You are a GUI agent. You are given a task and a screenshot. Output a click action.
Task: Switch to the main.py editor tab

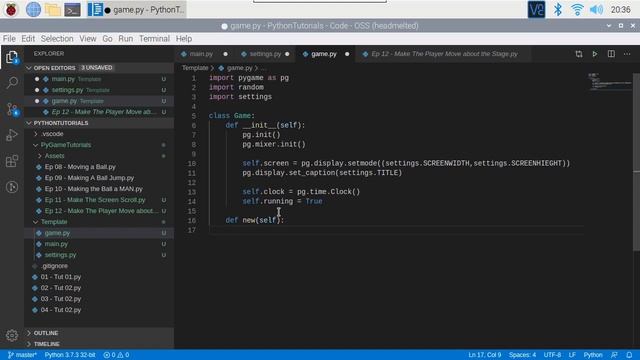point(204,54)
